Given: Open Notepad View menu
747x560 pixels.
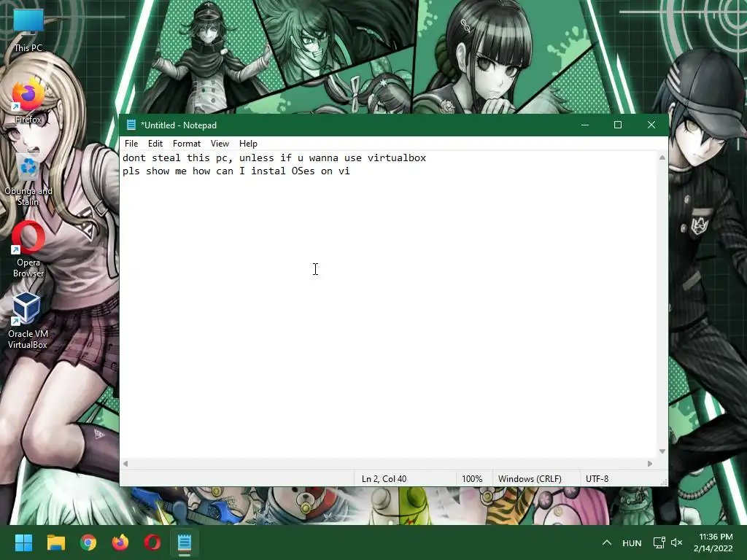Looking at the screenshot, I should tap(220, 144).
